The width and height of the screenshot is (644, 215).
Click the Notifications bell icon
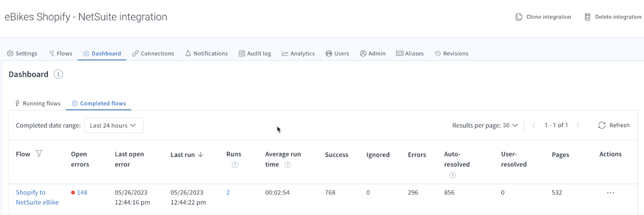188,53
